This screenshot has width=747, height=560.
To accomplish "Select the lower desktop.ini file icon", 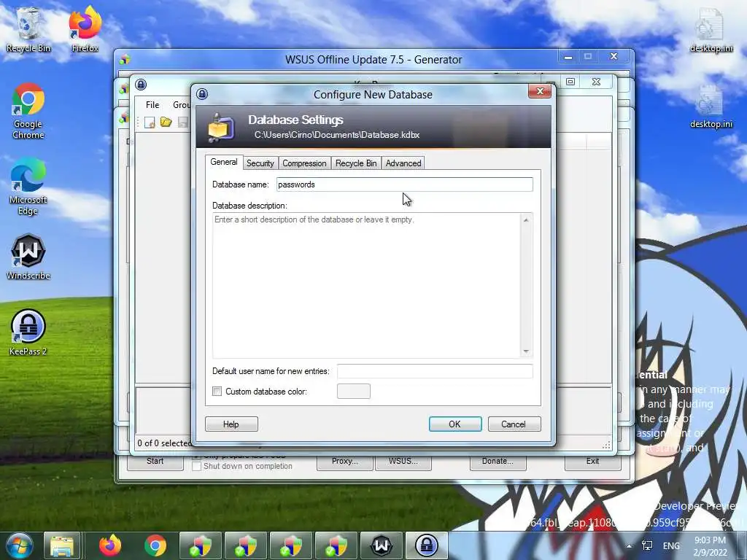I will 711,106.
